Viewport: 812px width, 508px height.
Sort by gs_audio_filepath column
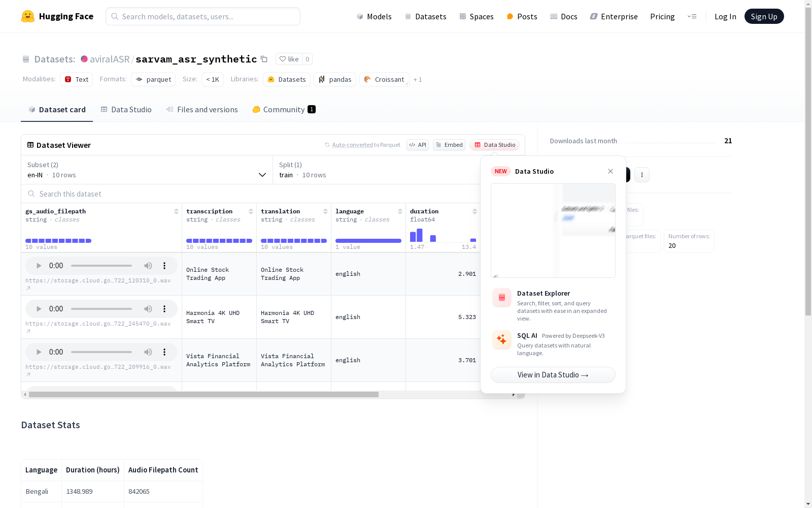click(x=176, y=211)
